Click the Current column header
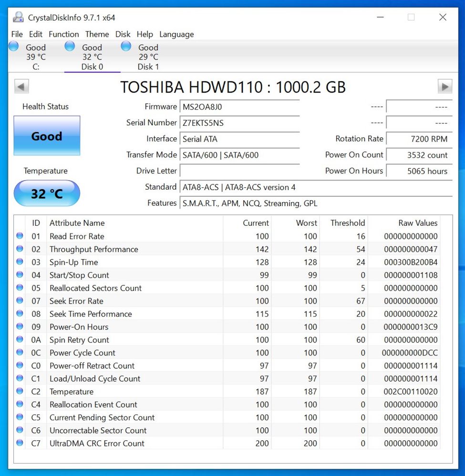The height and width of the screenshot is (476, 465). pyautogui.click(x=247, y=223)
